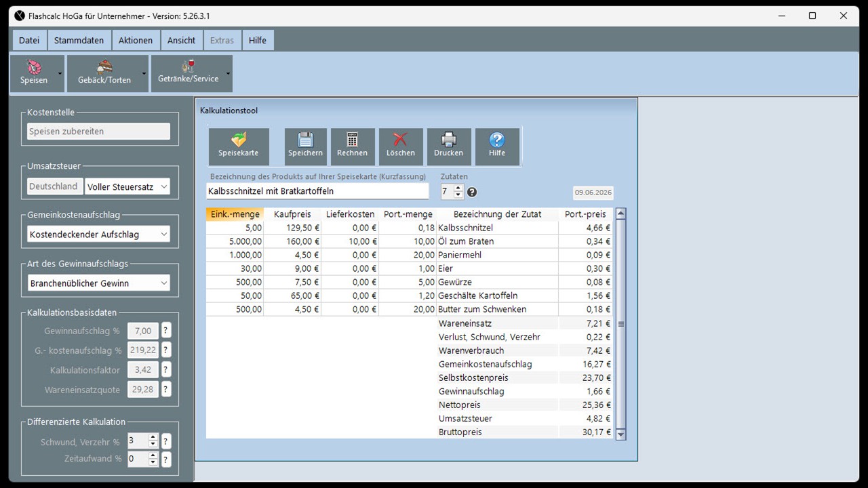Open the Speisekarte menu card tool

(x=239, y=146)
